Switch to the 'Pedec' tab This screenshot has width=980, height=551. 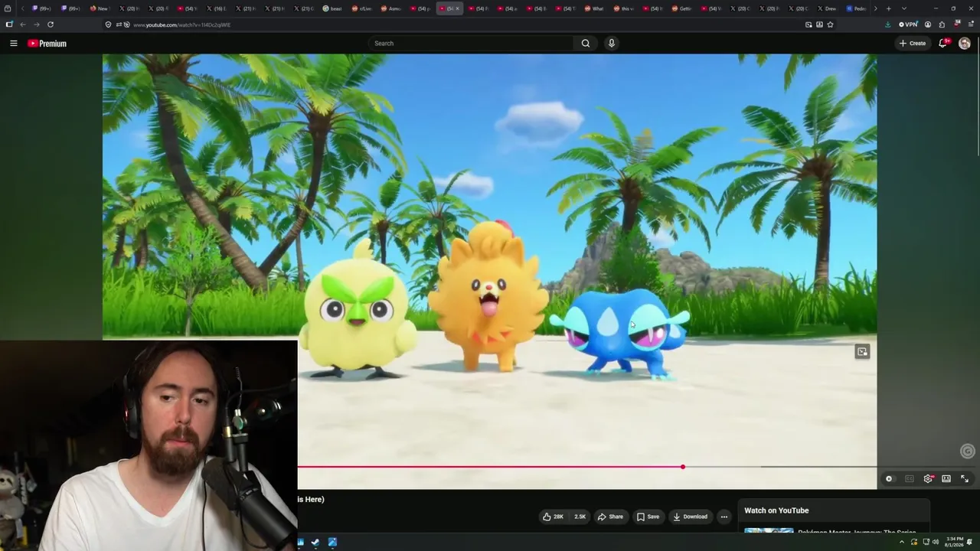coord(856,8)
